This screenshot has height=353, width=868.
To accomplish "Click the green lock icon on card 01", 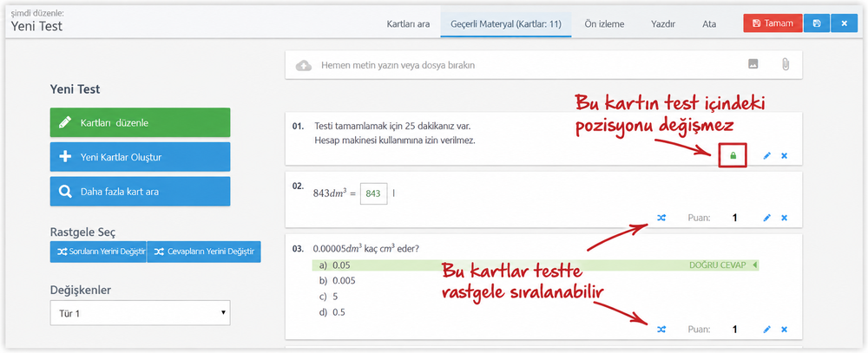I will (x=733, y=156).
